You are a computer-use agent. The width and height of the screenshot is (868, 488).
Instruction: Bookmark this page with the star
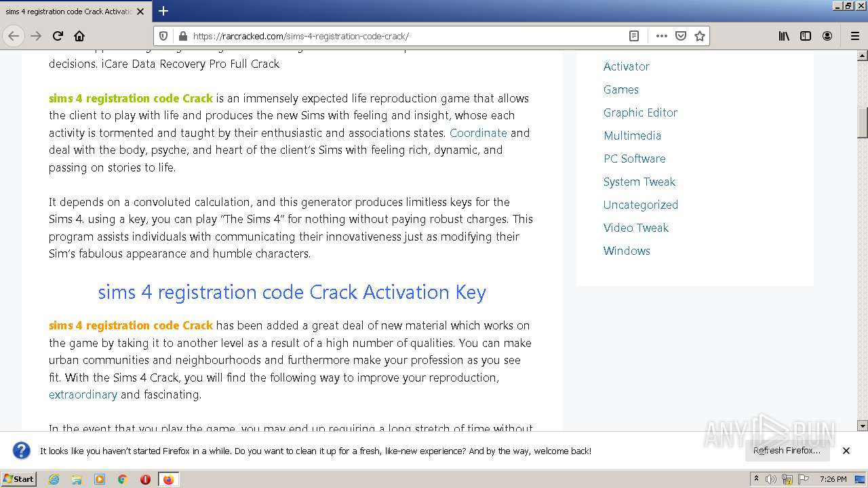point(700,36)
